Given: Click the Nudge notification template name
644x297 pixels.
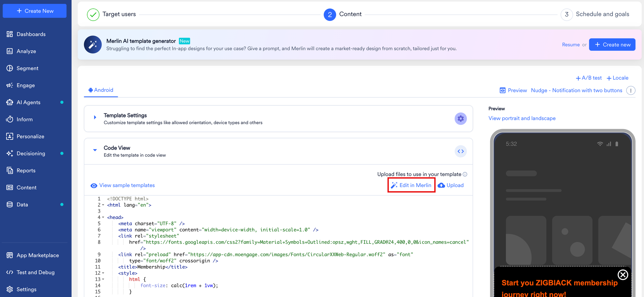Looking at the screenshot, I should pyautogui.click(x=577, y=91).
